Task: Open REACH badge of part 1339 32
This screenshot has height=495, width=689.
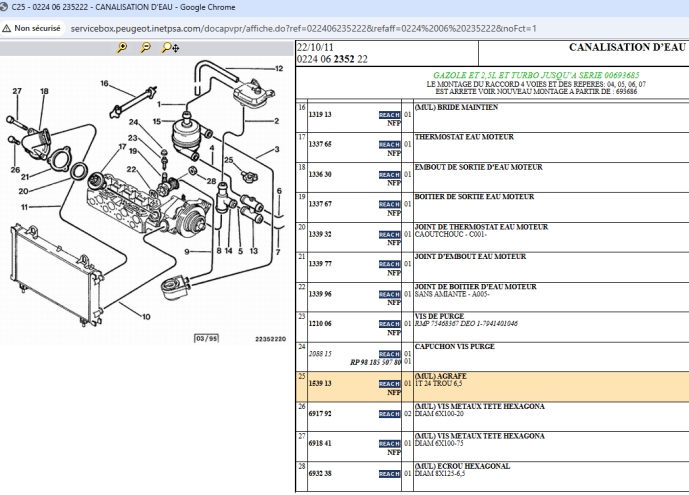Action: click(x=389, y=235)
